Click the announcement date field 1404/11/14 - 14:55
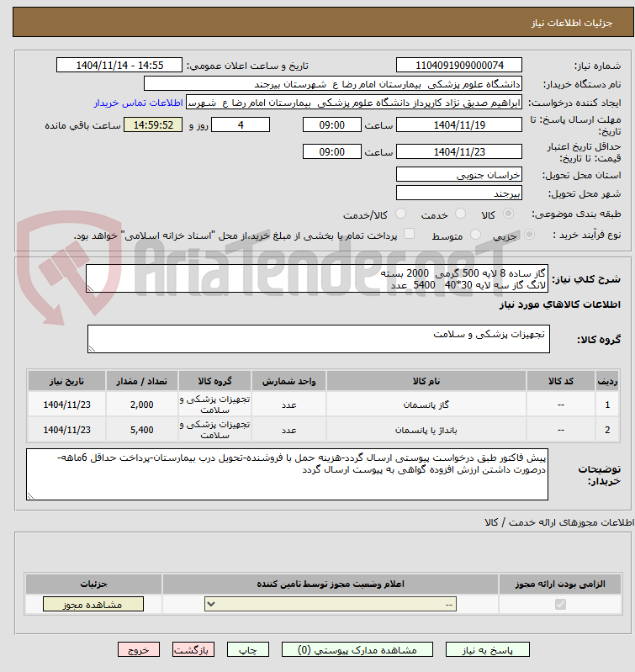 point(119,65)
